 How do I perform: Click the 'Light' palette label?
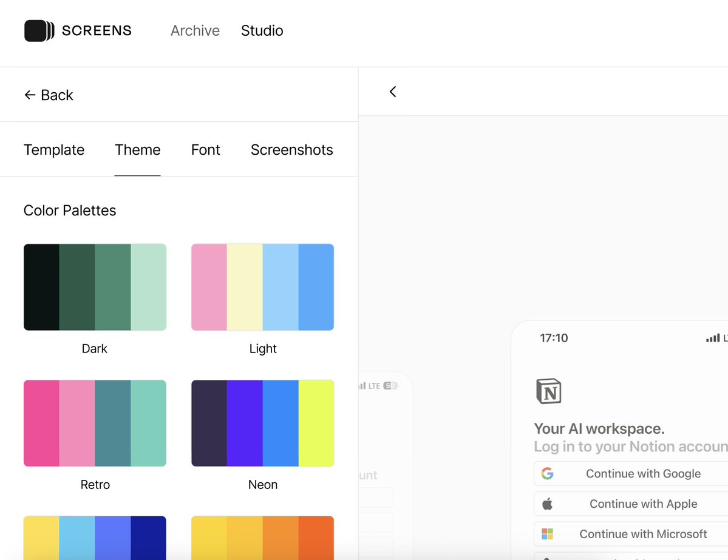[x=263, y=348]
